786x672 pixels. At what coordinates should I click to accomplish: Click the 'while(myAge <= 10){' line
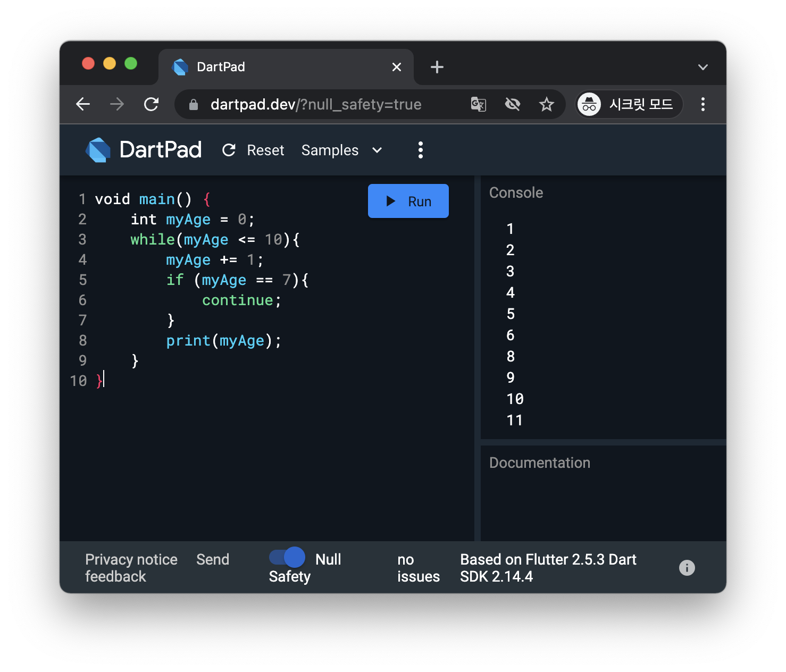[x=215, y=240]
